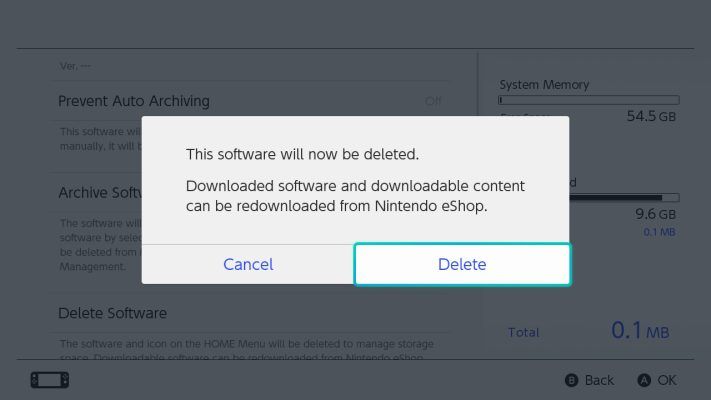Toggle Prevent Auto Archiving Off setting
The height and width of the screenshot is (400, 711).
point(433,101)
